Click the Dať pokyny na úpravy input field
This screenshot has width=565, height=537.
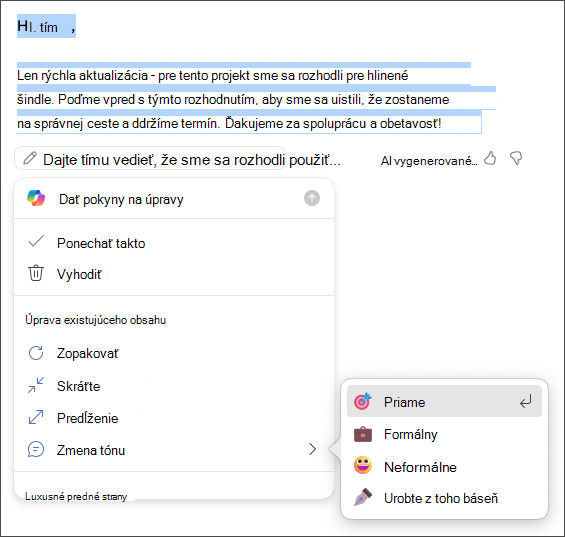click(x=174, y=199)
